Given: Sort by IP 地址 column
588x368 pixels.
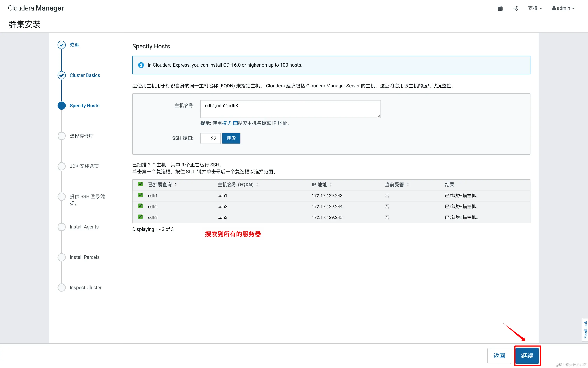Looking at the screenshot, I should click(322, 185).
